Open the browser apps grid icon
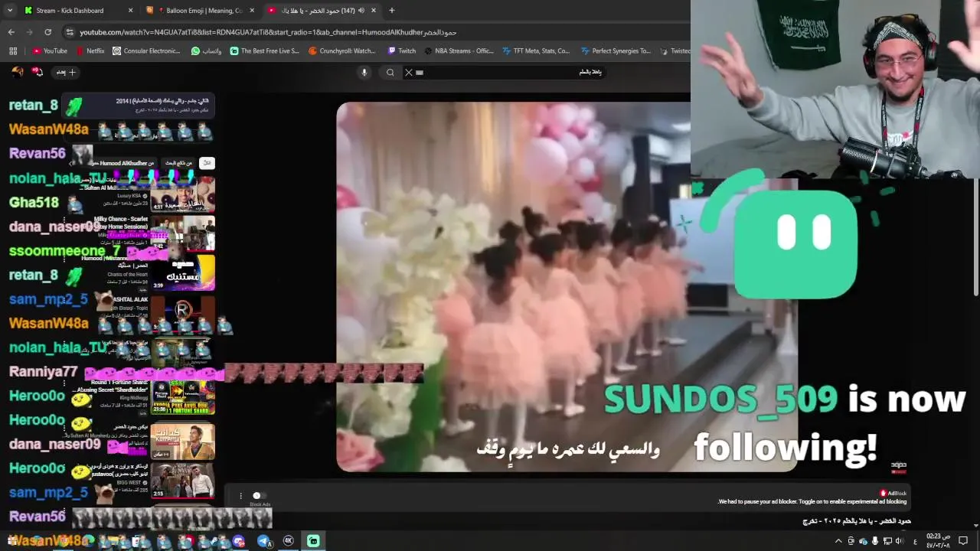This screenshot has width=980, height=551. (13, 51)
